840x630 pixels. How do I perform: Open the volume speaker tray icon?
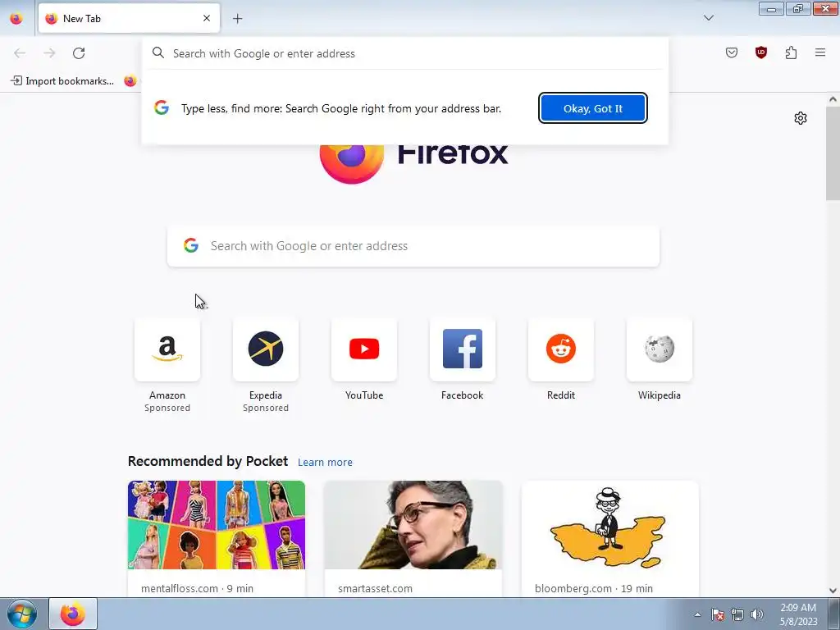(x=756, y=614)
